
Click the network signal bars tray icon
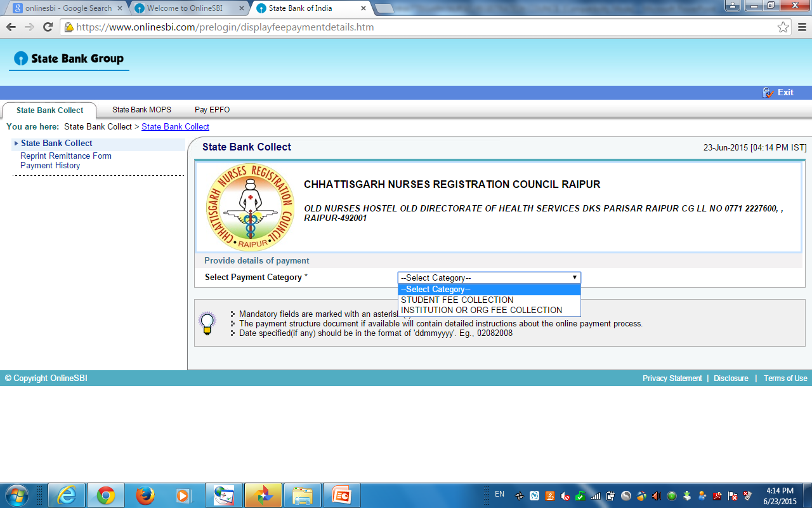tap(596, 495)
